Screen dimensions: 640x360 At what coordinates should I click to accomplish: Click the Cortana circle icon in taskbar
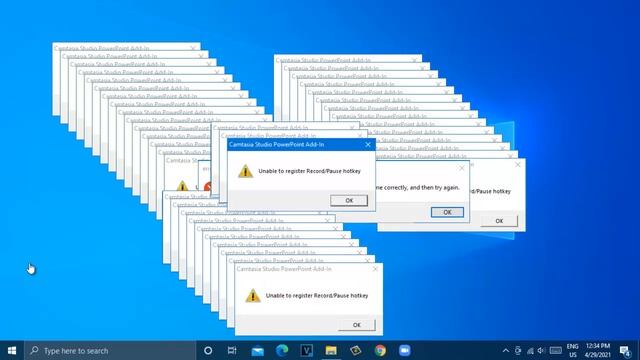pos(208,350)
